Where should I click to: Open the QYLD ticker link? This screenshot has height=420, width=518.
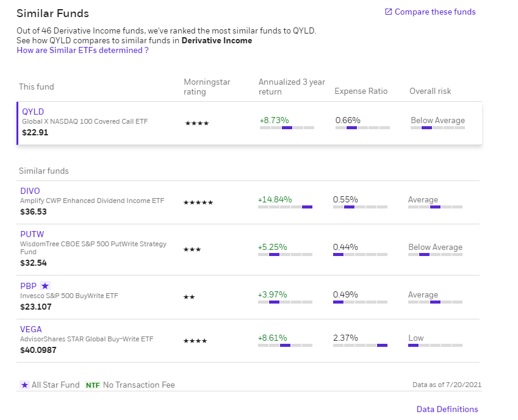pyautogui.click(x=33, y=112)
